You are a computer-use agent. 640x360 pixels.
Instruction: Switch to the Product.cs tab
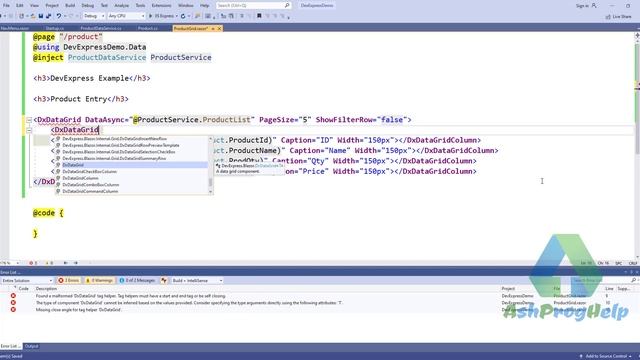(x=148, y=28)
